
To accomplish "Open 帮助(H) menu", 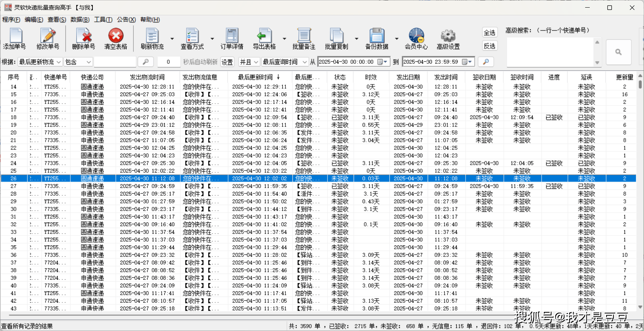I will pyautogui.click(x=150, y=19).
